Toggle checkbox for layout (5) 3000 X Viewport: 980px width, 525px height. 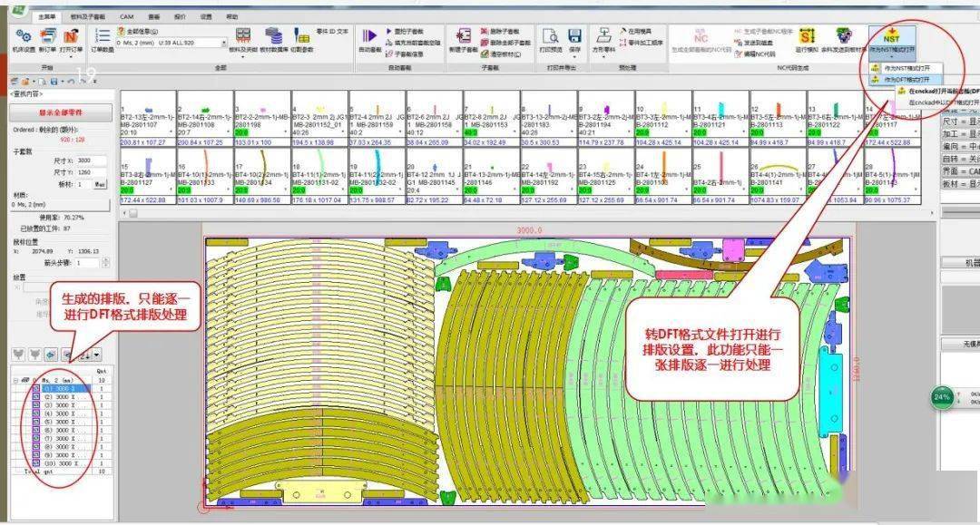pos(35,422)
